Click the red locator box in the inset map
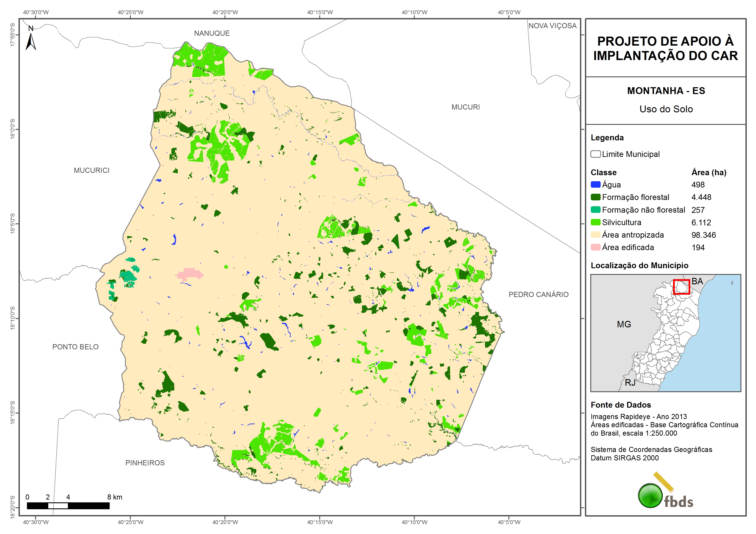The width and height of the screenshot is (756, 534). point(681,287)
